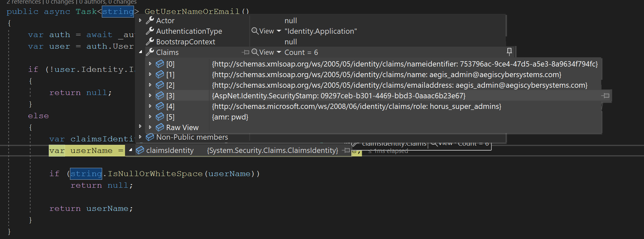Click the claimsIdentity object icon
Image resolution: width=644 pixels, height=239 pixels.
point(140,150)
